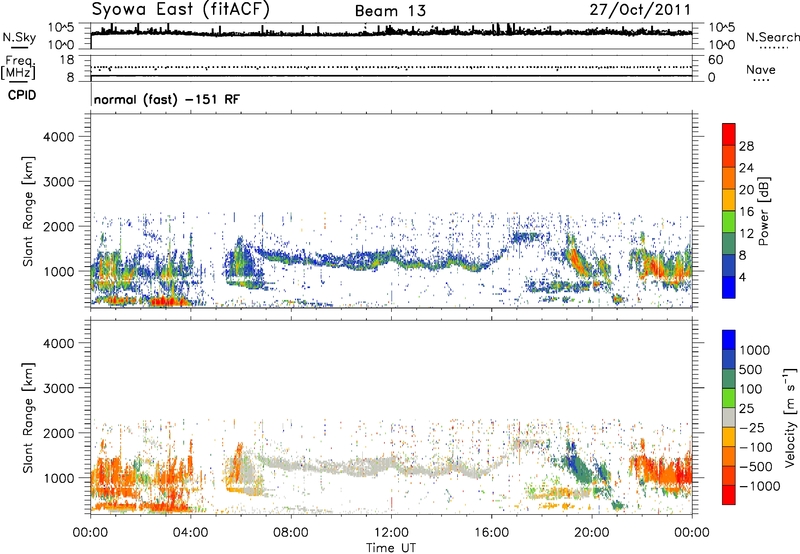Click the '3000' tick on the velocity panel axis
The width and height of the screenshot is (800, 554).
point(58,388)
